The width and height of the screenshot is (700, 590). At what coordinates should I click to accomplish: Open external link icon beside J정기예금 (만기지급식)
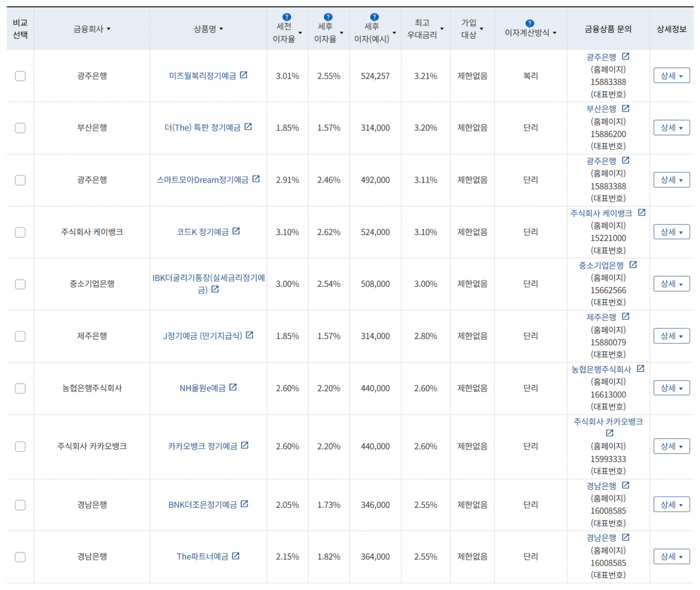[x=250, y=335]
